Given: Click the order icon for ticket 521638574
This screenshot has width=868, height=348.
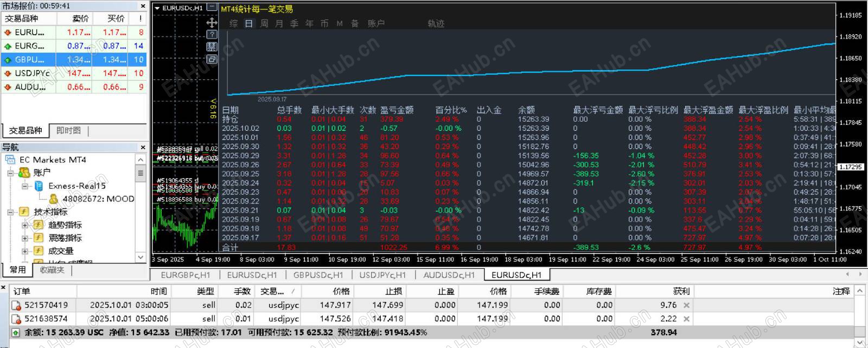Looking at the screenshot, I should (16, 319).
